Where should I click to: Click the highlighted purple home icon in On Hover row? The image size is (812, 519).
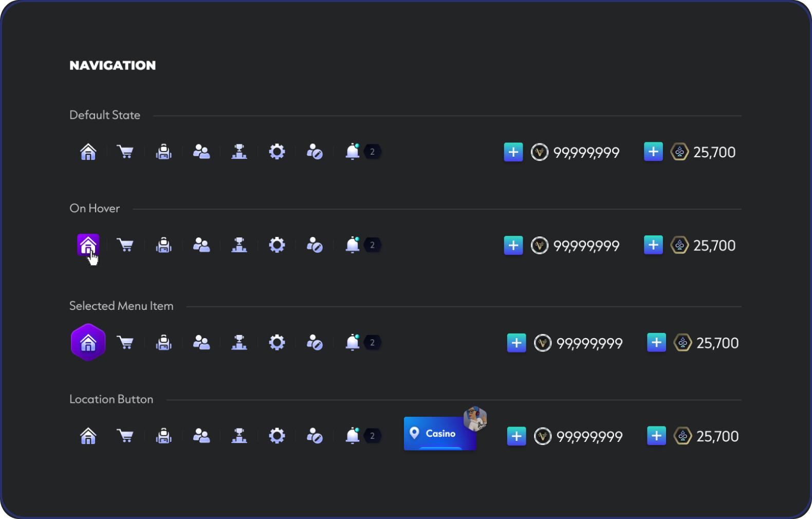click(88, 245)
